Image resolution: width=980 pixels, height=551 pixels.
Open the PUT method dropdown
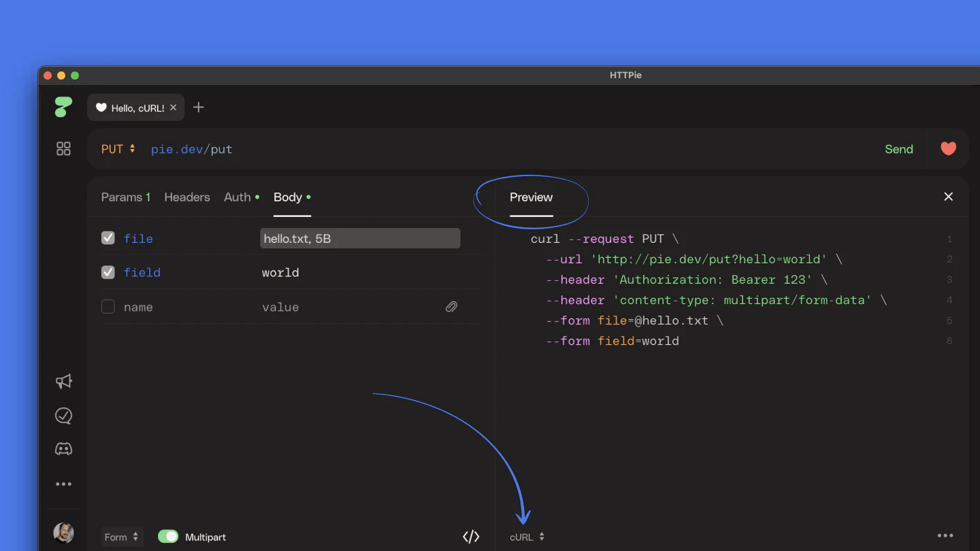click(x=118, y=148)
